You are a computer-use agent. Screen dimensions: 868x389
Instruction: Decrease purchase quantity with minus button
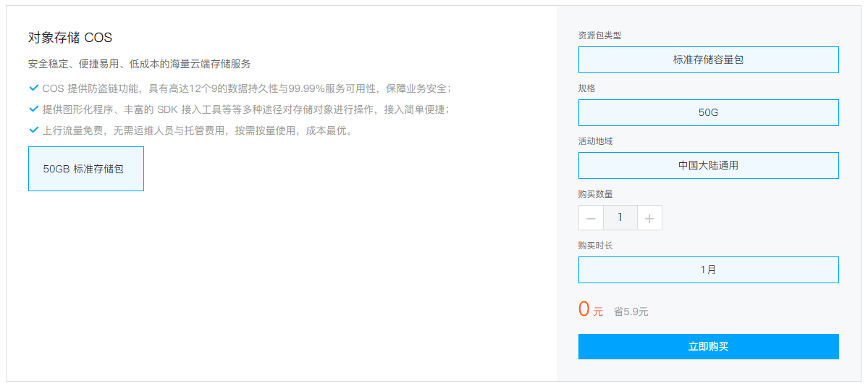(591, 218)
